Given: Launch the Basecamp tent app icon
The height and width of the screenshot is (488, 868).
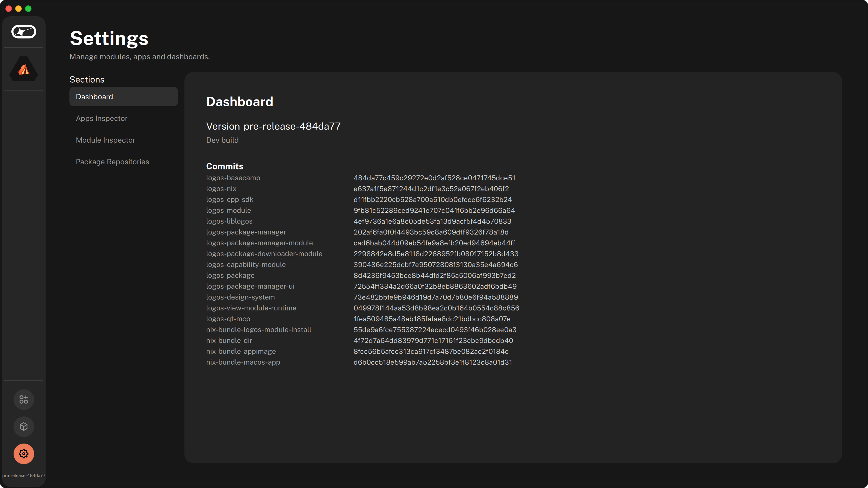Looking at the screenshot, I should (24, 69).
